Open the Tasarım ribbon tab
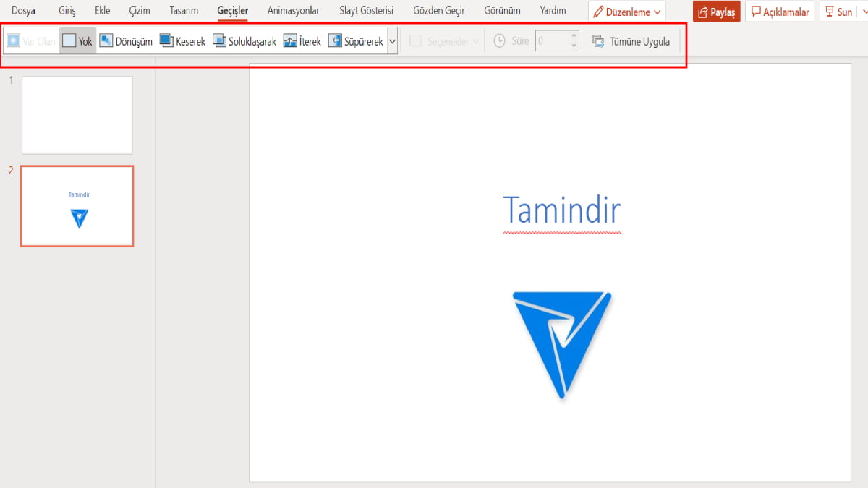This screenshot has height=488, width=868. click(184, 11)
